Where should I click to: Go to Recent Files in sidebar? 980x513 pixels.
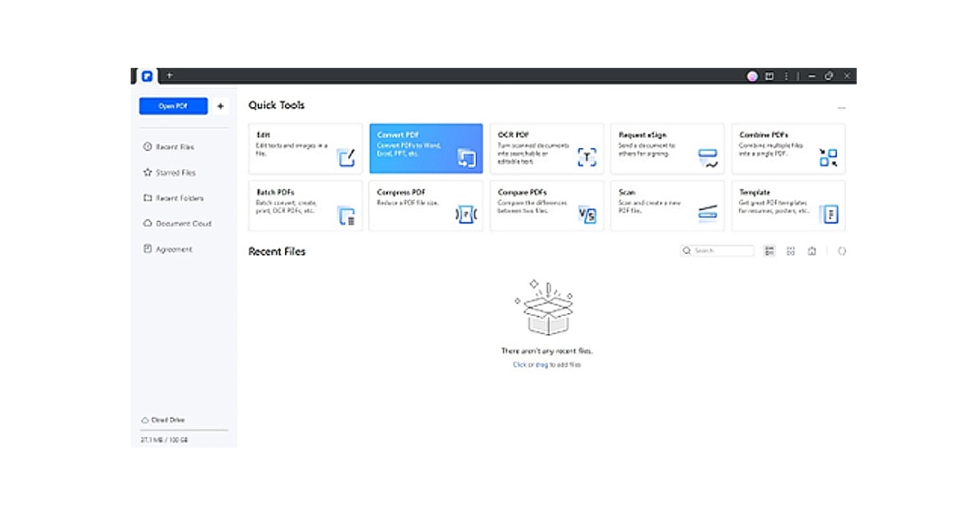[168, 147]
